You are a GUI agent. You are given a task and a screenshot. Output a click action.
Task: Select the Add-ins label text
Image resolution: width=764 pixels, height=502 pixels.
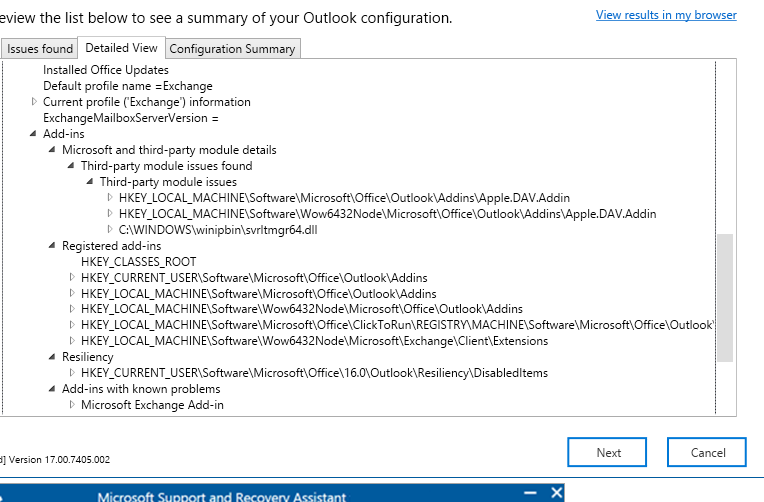click(63, 134)
